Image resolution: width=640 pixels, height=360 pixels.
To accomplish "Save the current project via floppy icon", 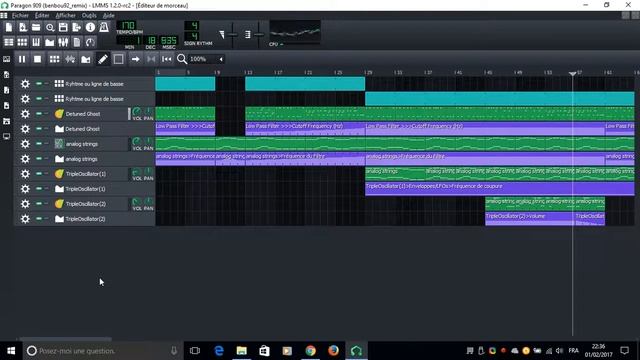I will coord(63,27).
